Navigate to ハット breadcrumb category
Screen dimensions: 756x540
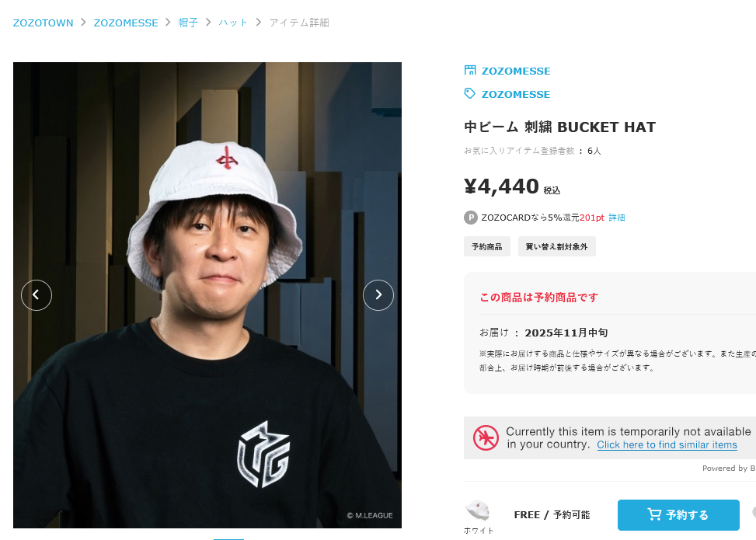[233, 23]
